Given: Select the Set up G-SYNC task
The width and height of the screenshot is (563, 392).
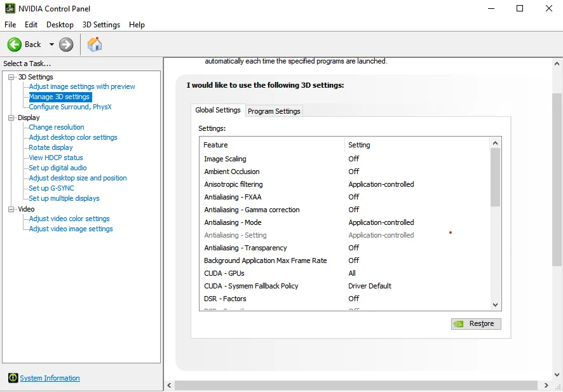Looking at the screenshot, I should pyautogui.click(x=51, y=188).
